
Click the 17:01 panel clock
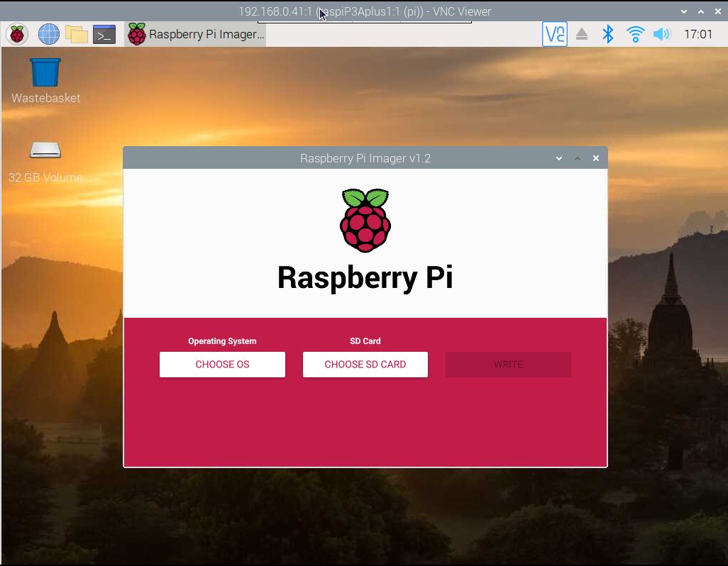(x=697, y=34)
